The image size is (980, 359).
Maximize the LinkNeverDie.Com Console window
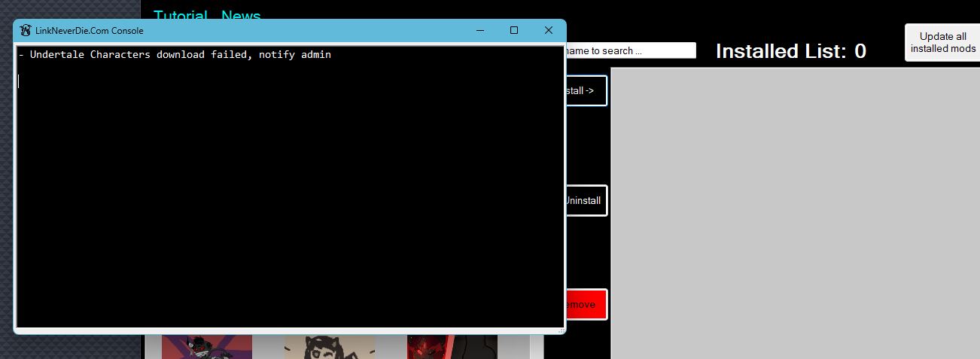pos(514,31)
